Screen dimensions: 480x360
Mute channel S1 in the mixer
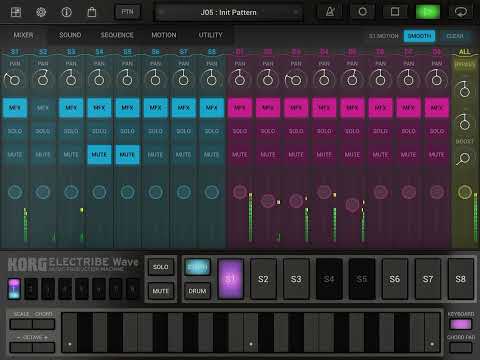point(15,155)
